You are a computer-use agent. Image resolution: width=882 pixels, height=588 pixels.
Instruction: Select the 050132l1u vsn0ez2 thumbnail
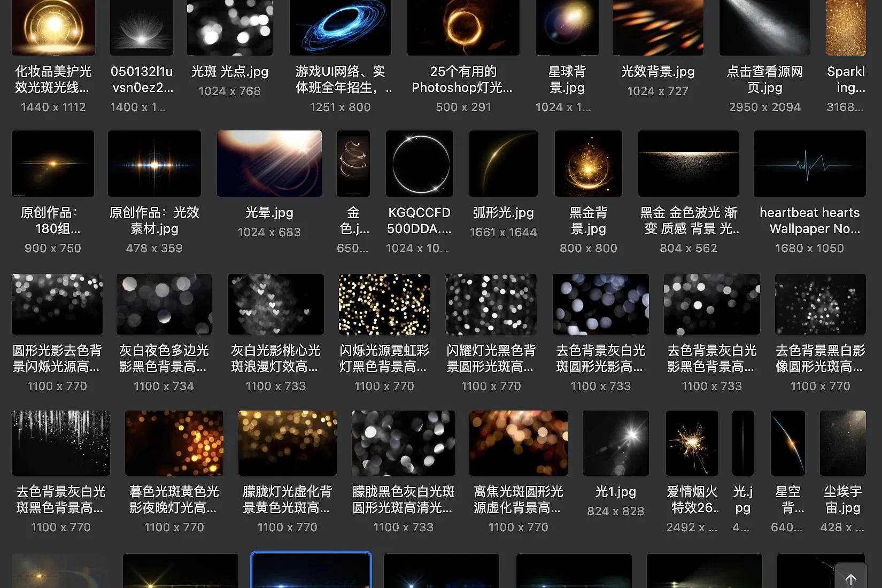(142, 27)
